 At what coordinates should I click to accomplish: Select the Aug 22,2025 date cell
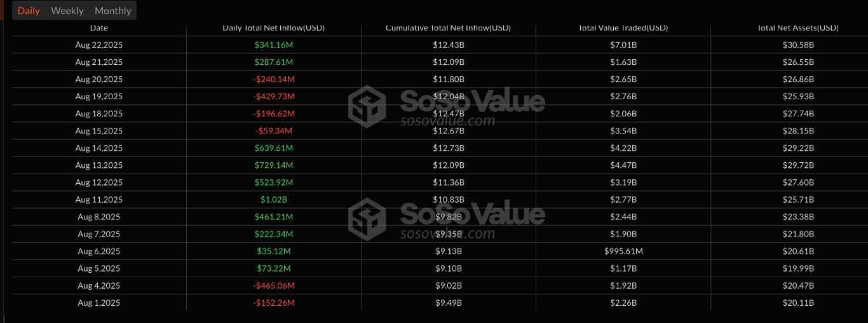pos(99,45)
